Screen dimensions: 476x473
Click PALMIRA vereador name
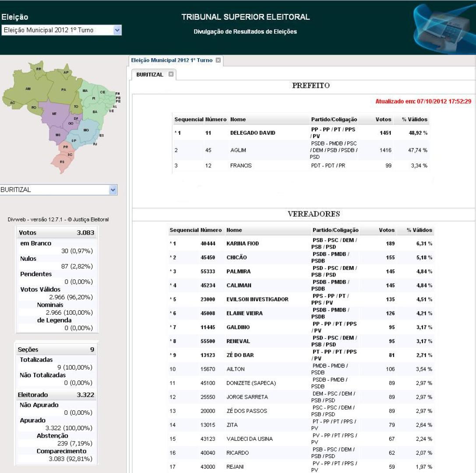point(238,271)
